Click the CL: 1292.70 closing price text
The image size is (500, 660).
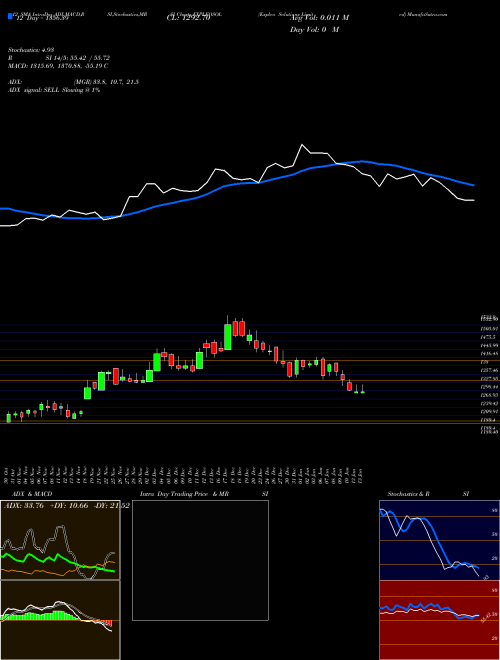coord(190,18)
